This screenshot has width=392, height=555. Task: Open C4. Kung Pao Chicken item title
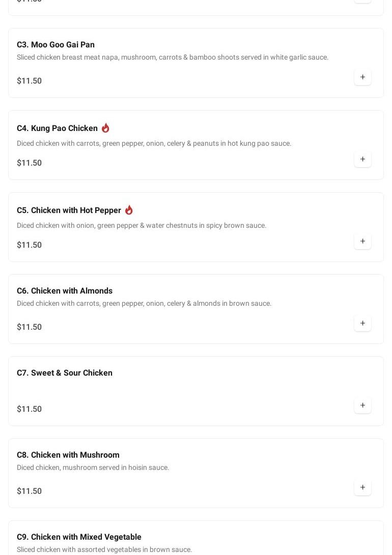57,128
